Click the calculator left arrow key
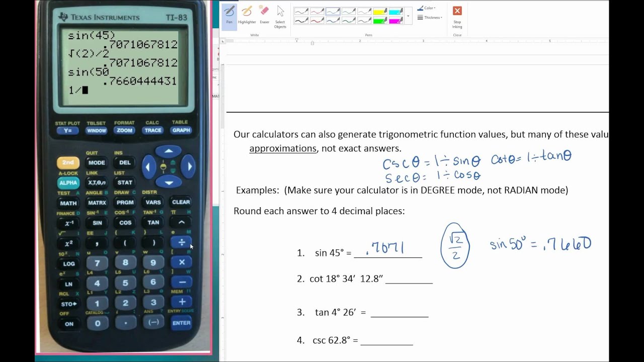The width and height of the screenshot is (644, 362). click(148, 166)
